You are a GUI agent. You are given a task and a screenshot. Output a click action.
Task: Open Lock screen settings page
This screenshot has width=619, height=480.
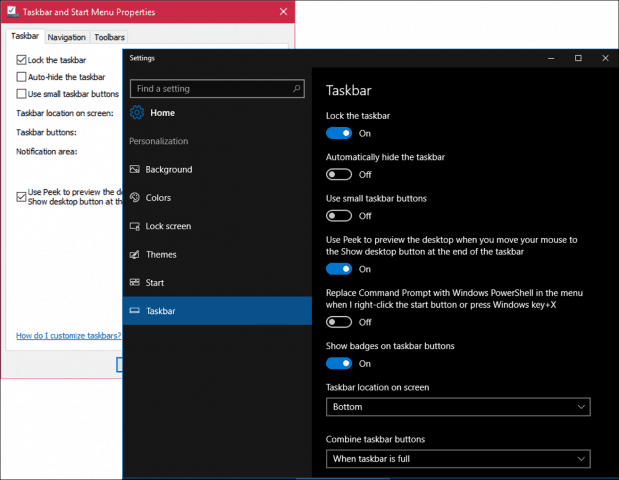click(217, 226)
